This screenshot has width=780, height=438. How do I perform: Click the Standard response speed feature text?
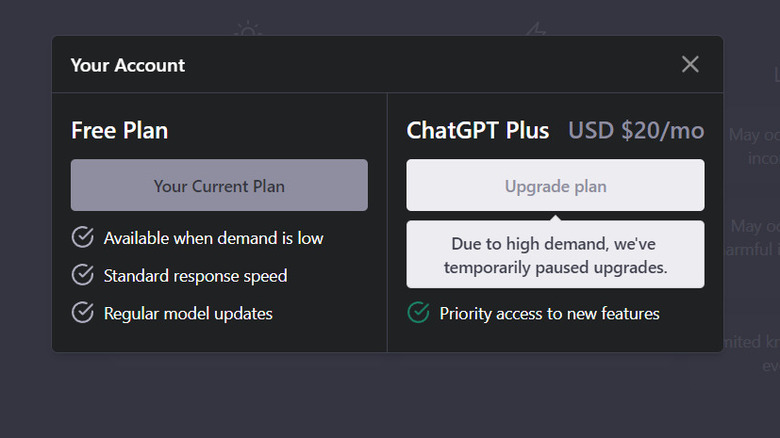point(196,275)
